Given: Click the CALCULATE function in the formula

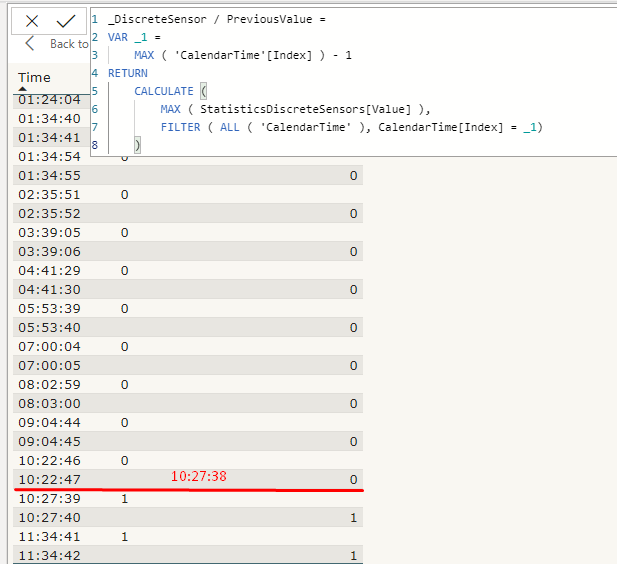Looking at the screenshot, I should (164, 91).
